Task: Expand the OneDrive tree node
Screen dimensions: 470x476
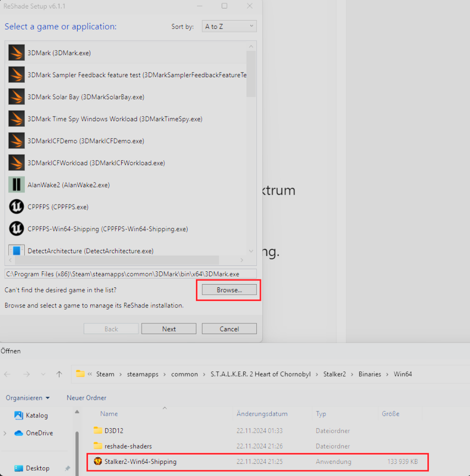Action: (x=5, y=433)
